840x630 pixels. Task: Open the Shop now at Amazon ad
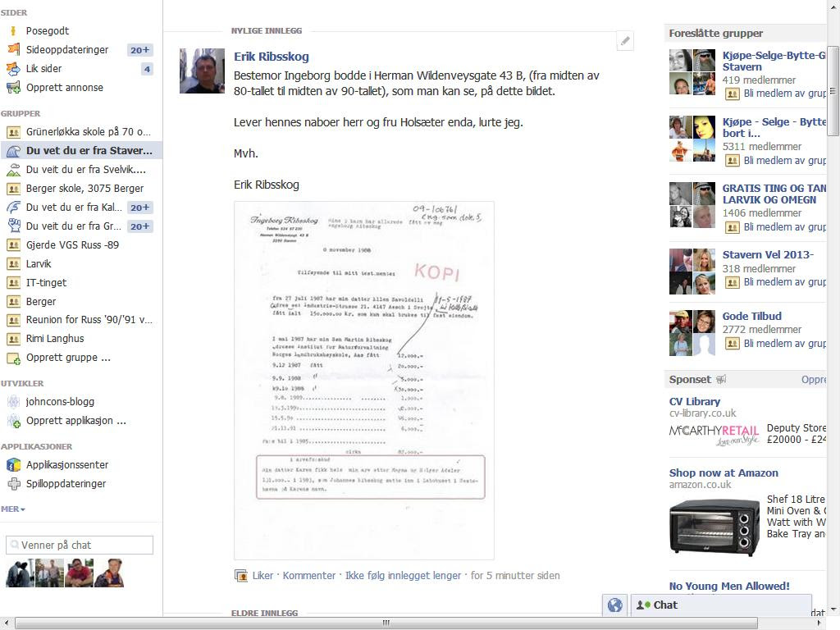click(724, 472)
